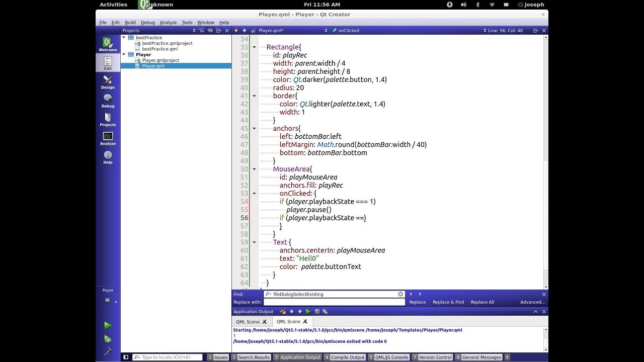Screen dimensions: 644x362
Task: Open the Player.qml document dropdown
Action: click(292, 31)
